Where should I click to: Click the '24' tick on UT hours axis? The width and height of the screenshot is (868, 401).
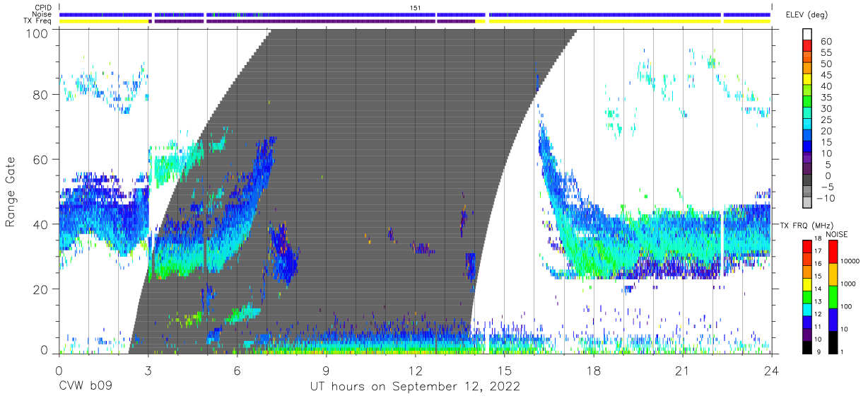(772, 371)
